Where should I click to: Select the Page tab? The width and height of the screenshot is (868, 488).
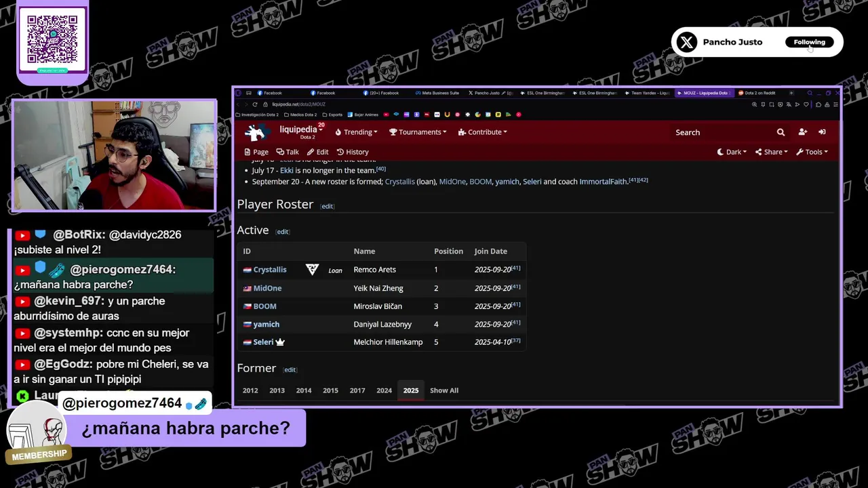(x=256, y=152)
